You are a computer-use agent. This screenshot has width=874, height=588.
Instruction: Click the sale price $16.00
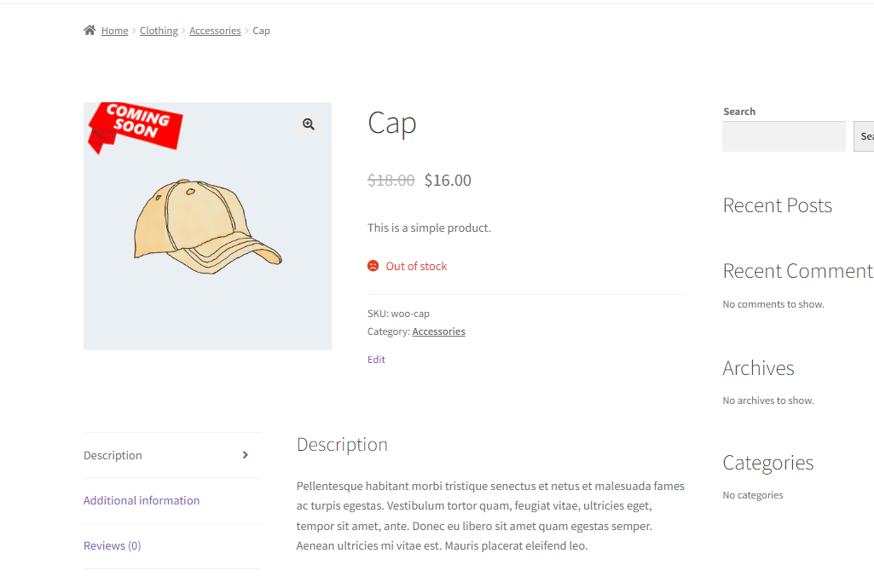point(448,181)
